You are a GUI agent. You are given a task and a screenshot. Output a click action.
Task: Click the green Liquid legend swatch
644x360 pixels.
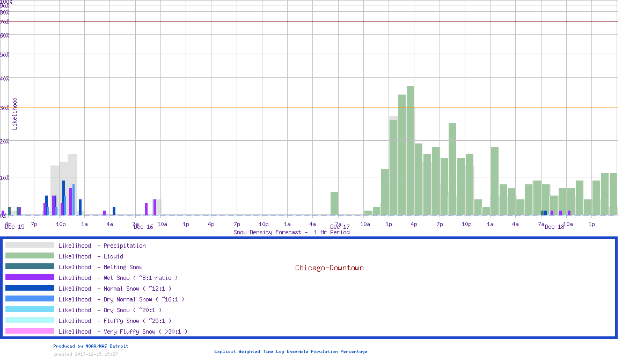[30, 256]
